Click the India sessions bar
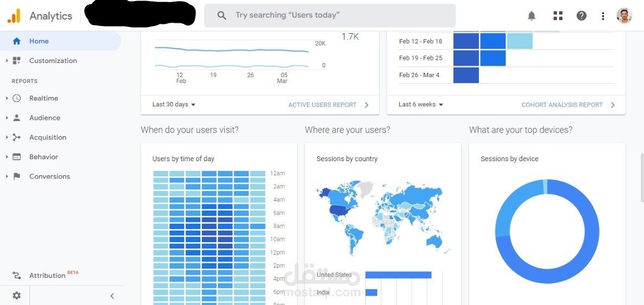The width and height of the screenshot is (644, 305). [371, 293]
